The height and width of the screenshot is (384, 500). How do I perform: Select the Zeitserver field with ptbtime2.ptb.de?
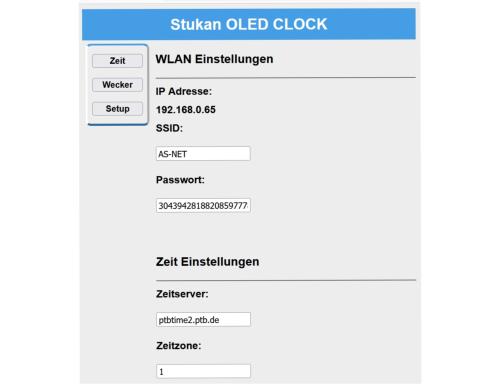tap(203, 319)
